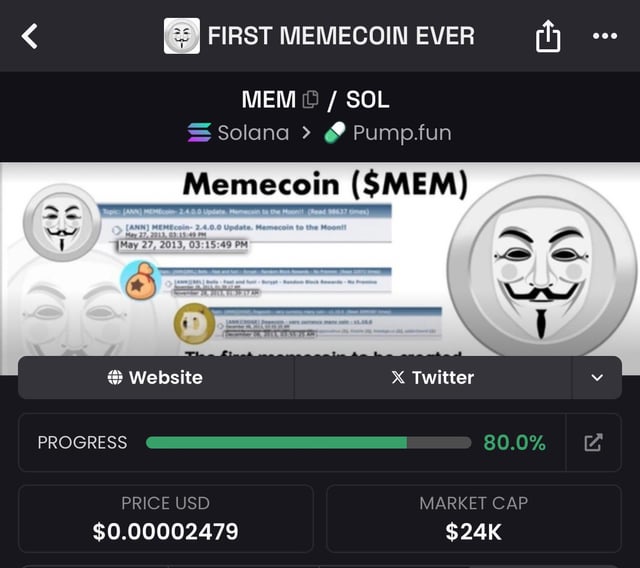Tap the globe icon on Website button
Screen dimensions: 640x568
tap(115, 377)
